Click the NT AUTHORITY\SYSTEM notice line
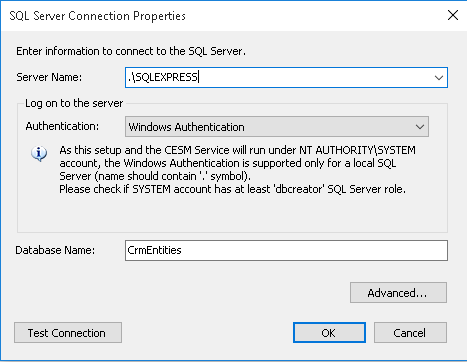 237,150
